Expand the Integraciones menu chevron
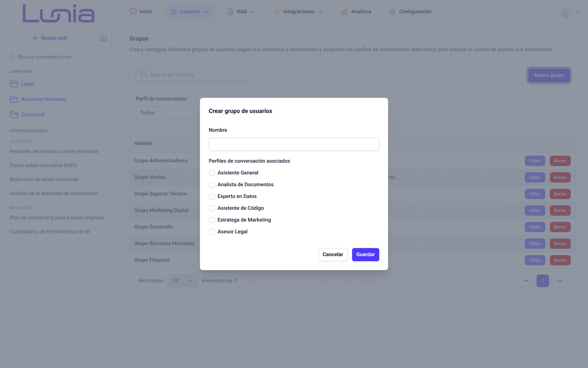 coord(320,12)
